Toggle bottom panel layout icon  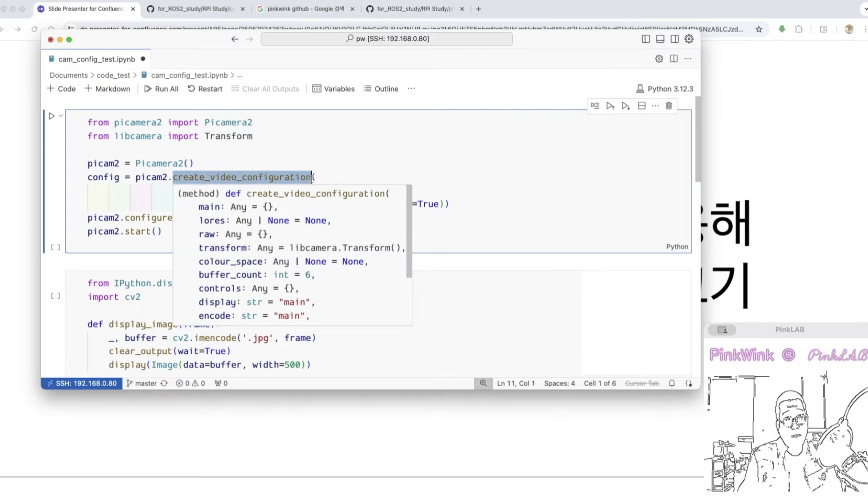pos(660,39)
